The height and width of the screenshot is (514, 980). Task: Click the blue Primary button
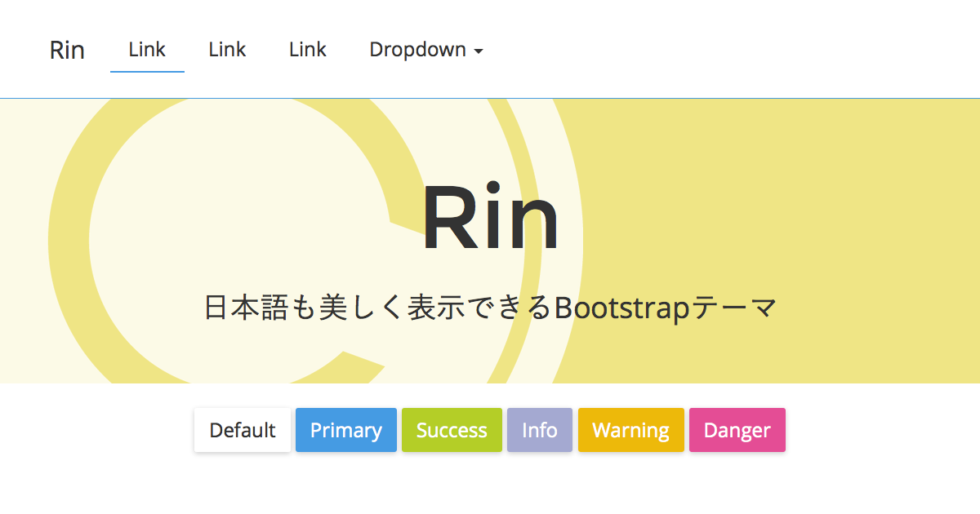tap(346, 430)
